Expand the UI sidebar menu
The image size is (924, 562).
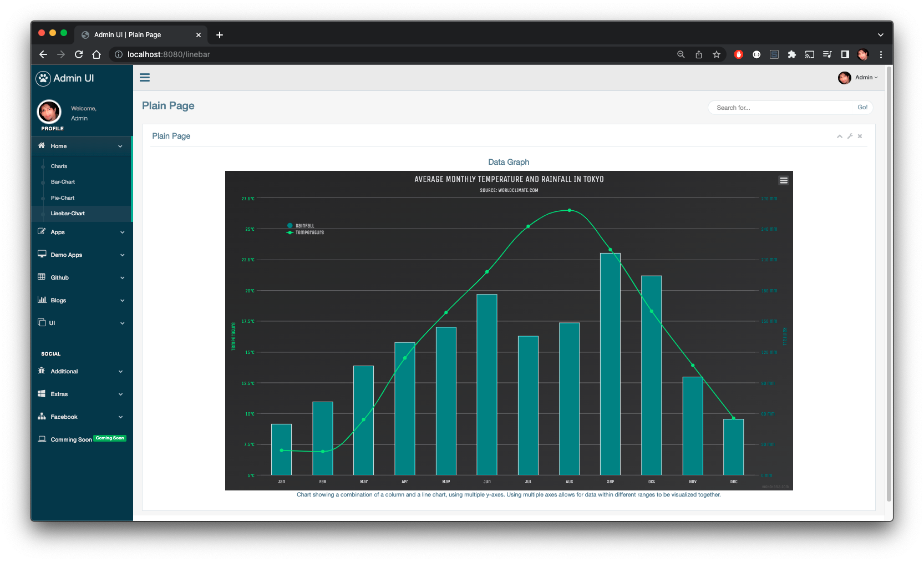pos(82,323)
